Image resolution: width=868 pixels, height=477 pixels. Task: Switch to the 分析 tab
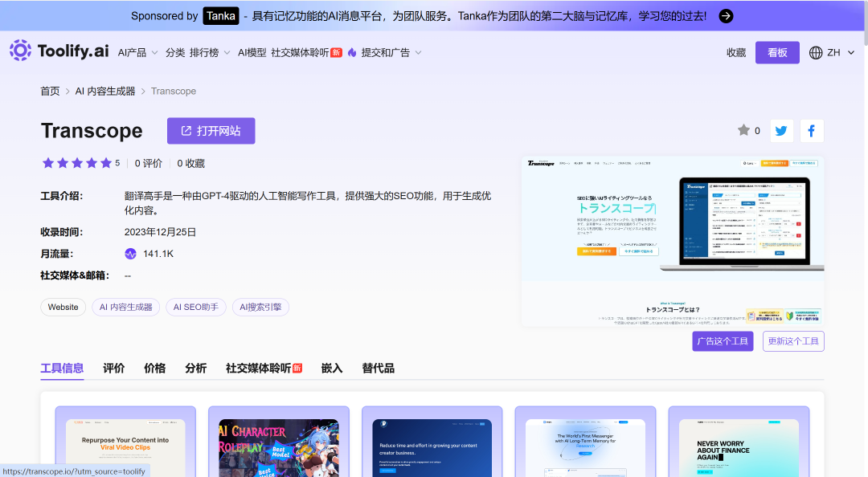(x=196, y=369)
